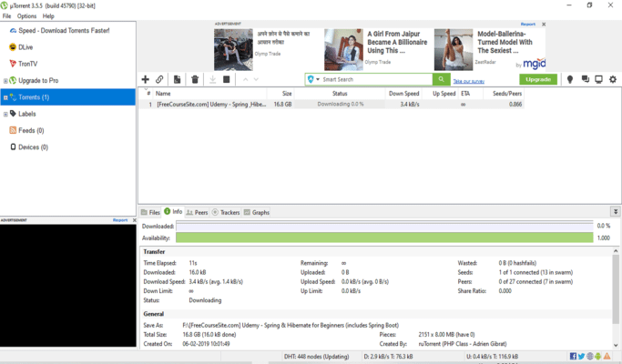Sort by the ETA column header
The image size is (622, 364).
pos(471,94)
